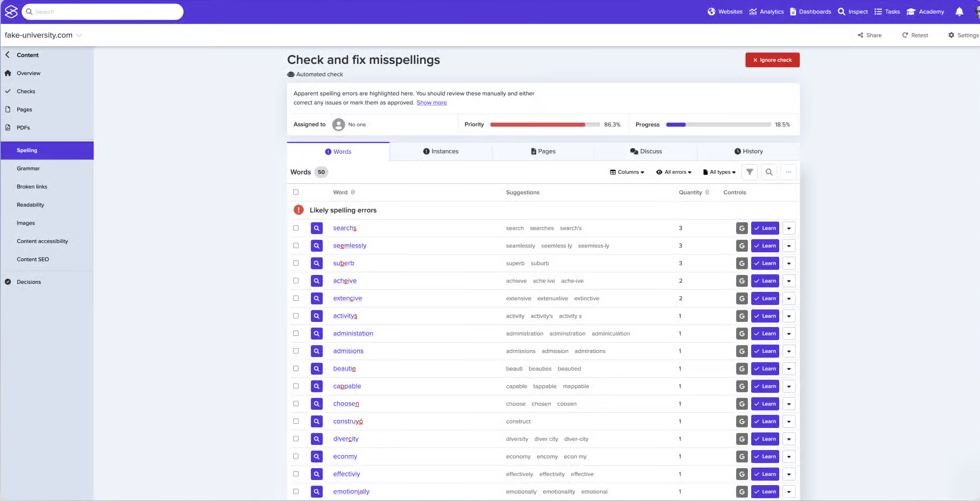
Task: Inspect the word 'admisions' with magnifier icon
Action: (317, 351)
